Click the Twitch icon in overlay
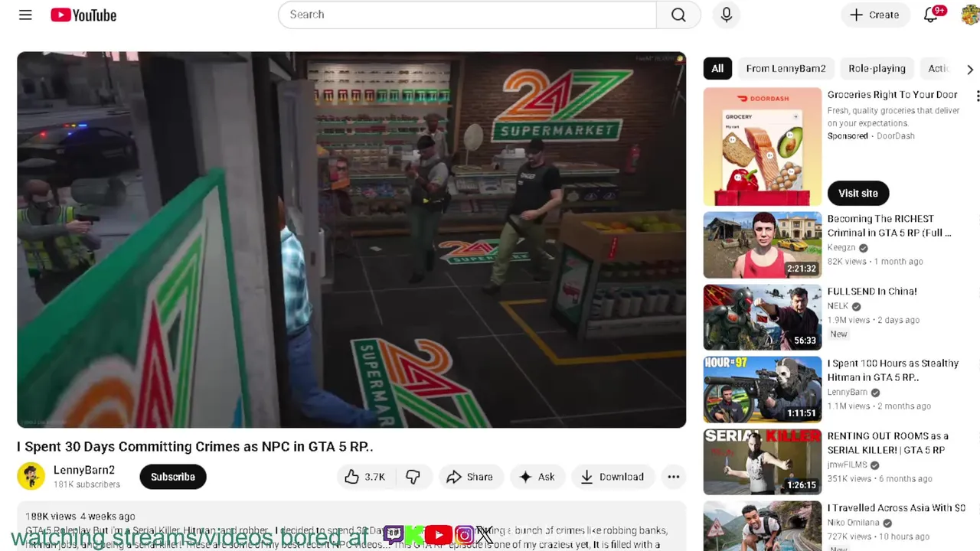Viewport: 980px width, 551px height. (394, 534)
